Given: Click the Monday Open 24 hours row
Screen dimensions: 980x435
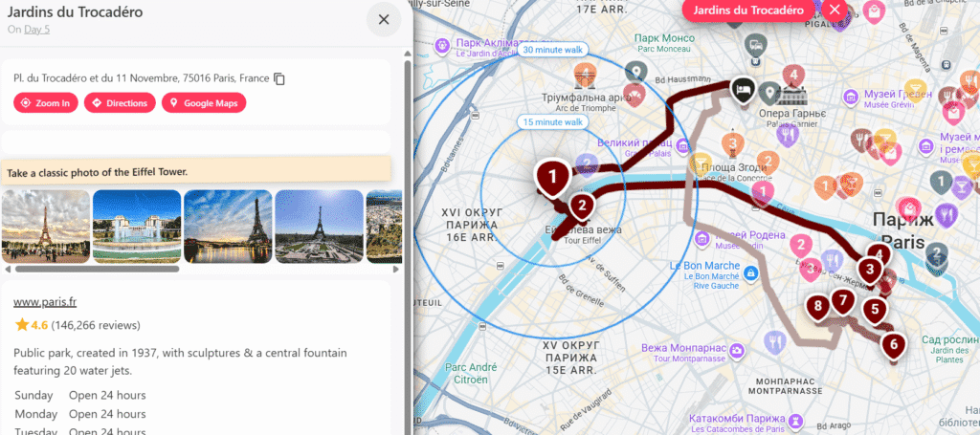Looking at the screenshot, I should point(80,414).
